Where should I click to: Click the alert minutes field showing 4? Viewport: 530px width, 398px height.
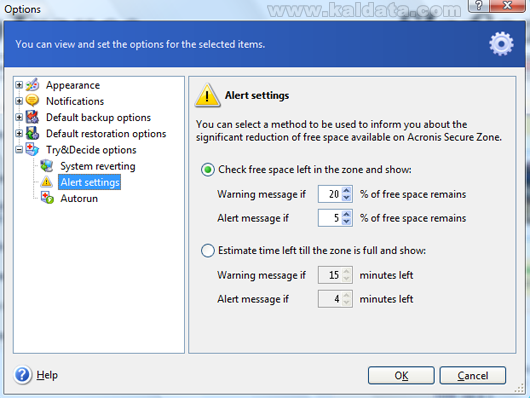[x=330, y=299]
